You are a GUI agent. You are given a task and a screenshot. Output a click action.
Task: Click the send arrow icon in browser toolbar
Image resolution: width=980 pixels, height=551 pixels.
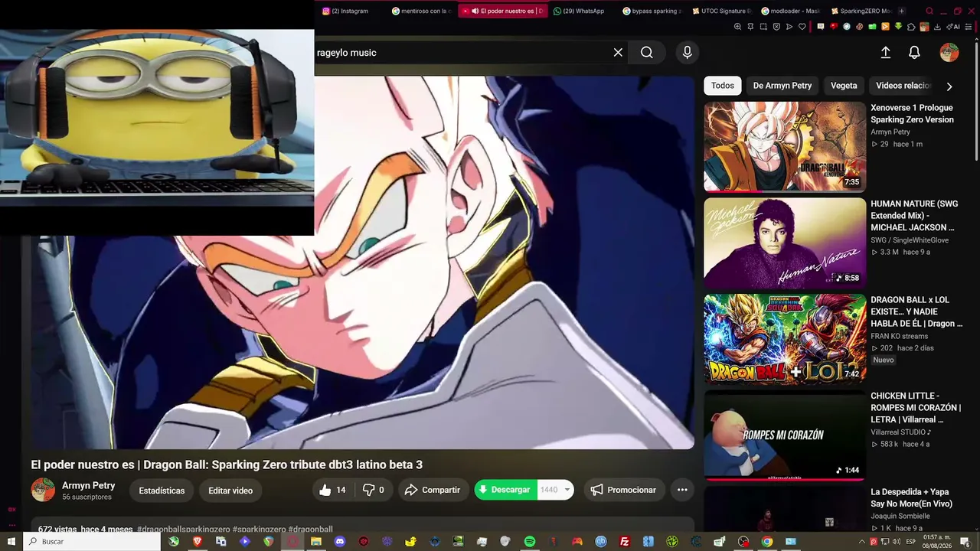pyautogui.click(x=789, y=27)
